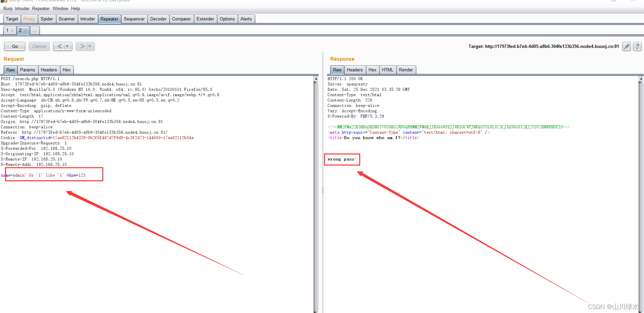
Task: Switch to the Scanner tab
Action: click(x=67, y=19)
